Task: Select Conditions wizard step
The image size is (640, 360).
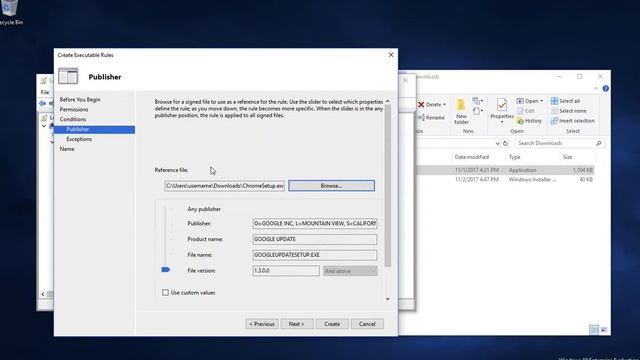Action: click(73, 119)
